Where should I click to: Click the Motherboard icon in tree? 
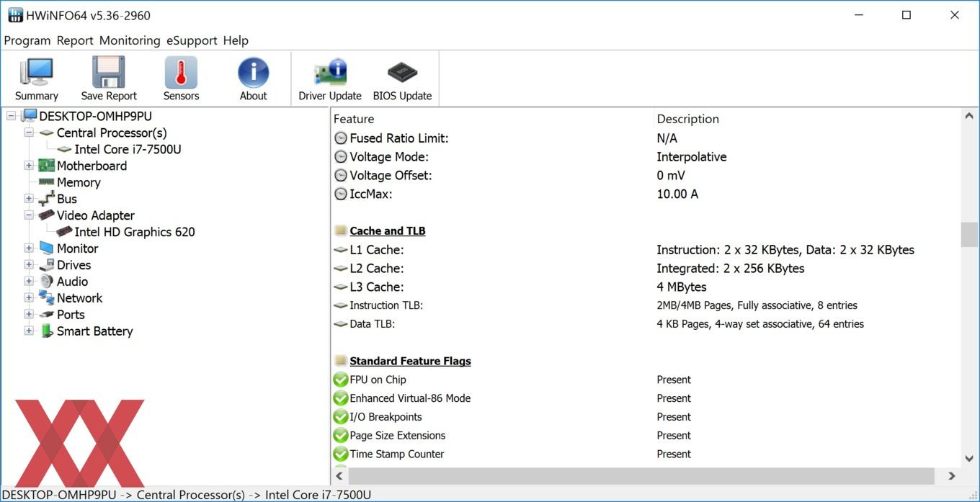point(46,166)
